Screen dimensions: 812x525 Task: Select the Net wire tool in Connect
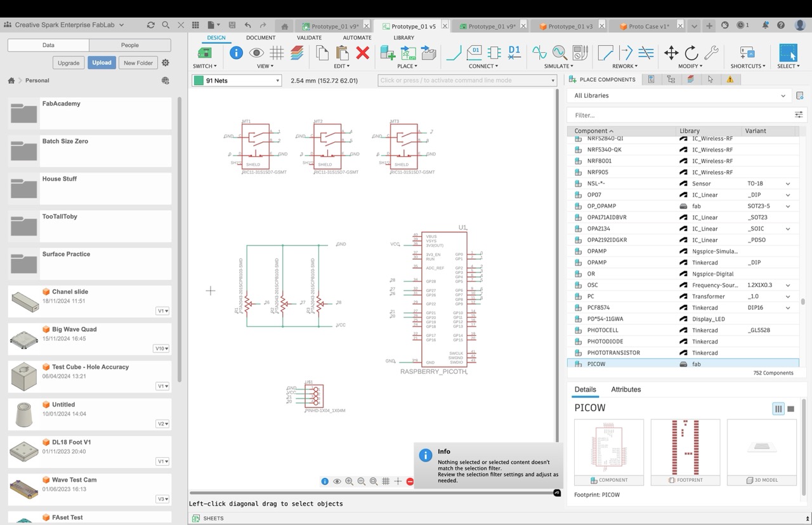click(x=454, y=53)
